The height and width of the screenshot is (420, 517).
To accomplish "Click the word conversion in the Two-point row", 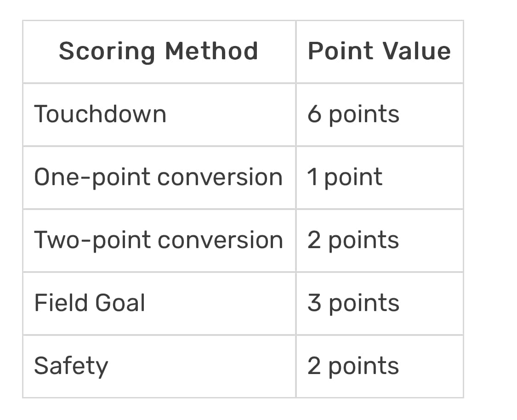I will coord(220,240).
